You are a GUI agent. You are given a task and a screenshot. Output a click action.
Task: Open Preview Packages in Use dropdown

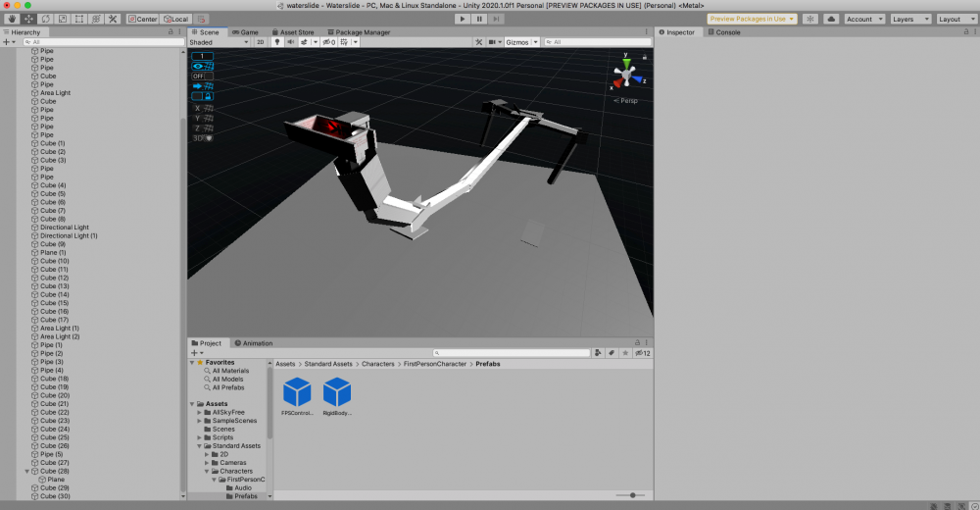coord(752,19)
